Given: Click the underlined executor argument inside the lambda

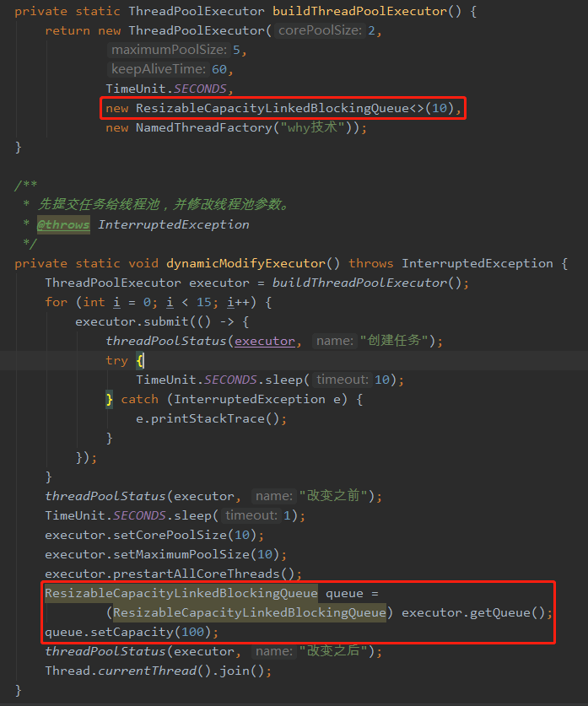Looking at the screenshot, I should pyautogui.click(x=265, y=342).
